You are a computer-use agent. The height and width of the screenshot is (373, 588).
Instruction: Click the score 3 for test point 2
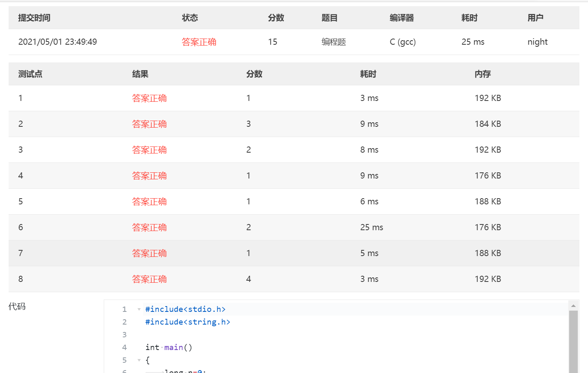(x=248, y=124)
